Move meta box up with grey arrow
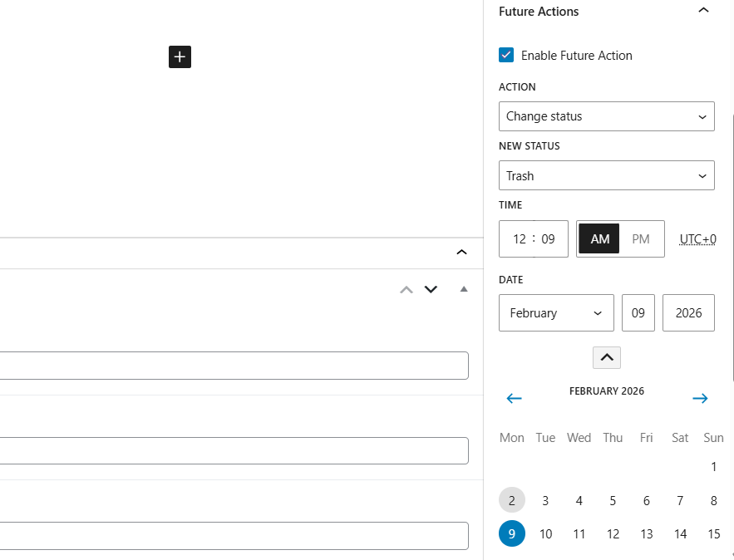Screen dimensions: 734x560 coord(406,289)
